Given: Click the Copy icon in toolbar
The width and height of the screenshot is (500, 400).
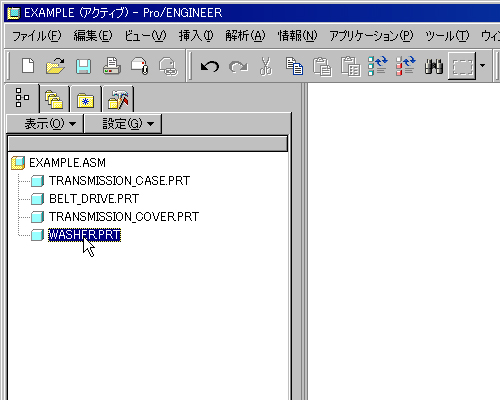Looking at the screenshot, I should (294, 66).
